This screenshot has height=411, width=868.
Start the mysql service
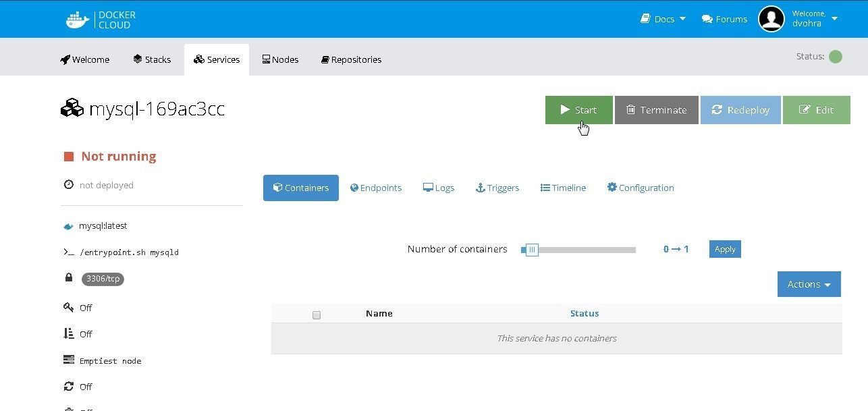(x=579, y=110)
